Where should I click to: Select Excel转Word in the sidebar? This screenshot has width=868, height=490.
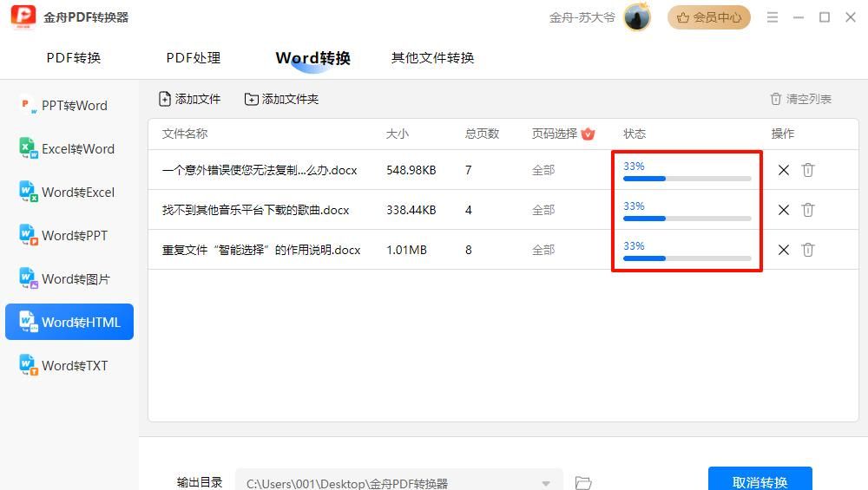pyautogui.click(x=69, y=149)
